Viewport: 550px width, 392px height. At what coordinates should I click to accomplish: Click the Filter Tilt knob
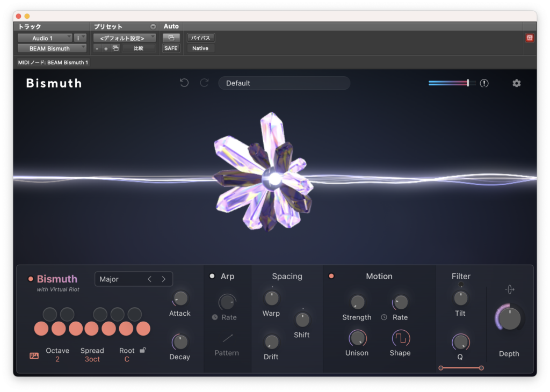461,299
